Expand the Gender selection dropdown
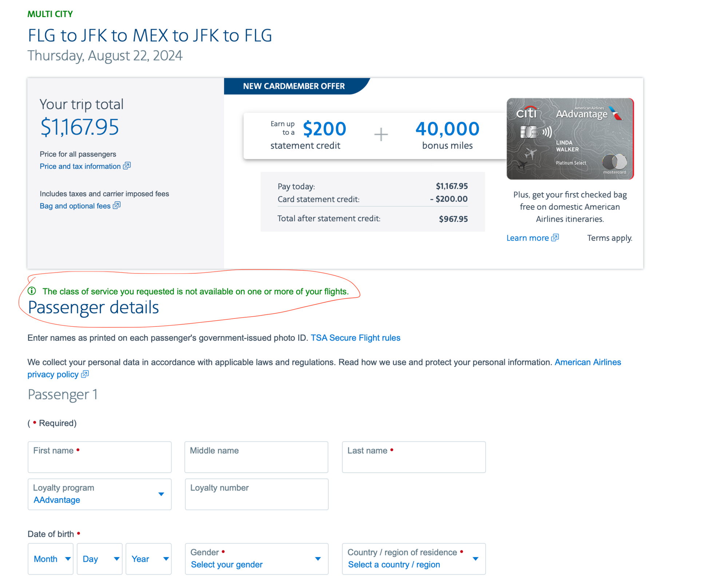Viewport: 728px width, 576px height. point(256,559)
